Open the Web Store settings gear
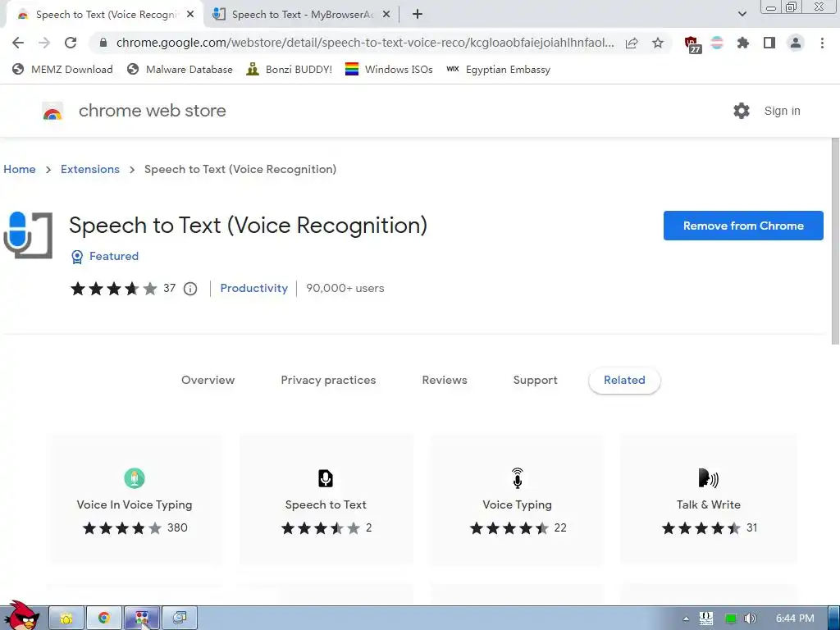Viewport: 840px width, 630px height. click(742, 111)
